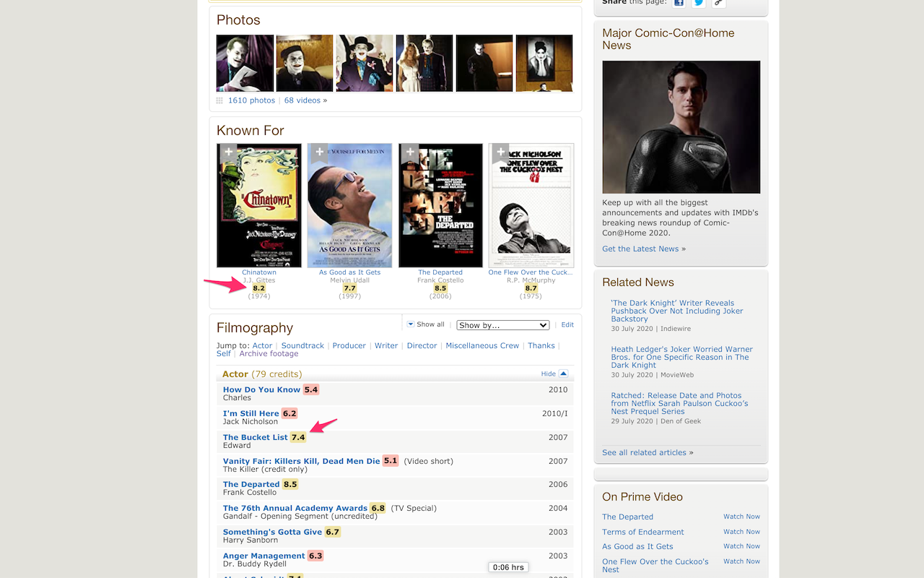Open the Show by... dropdown

[x=502, y=324]
